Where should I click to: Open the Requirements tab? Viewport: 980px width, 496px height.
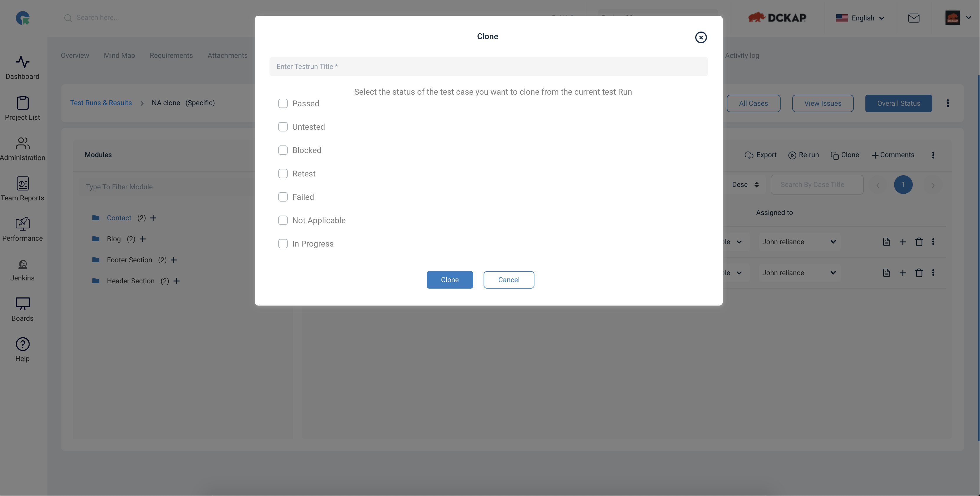[171, 56]
